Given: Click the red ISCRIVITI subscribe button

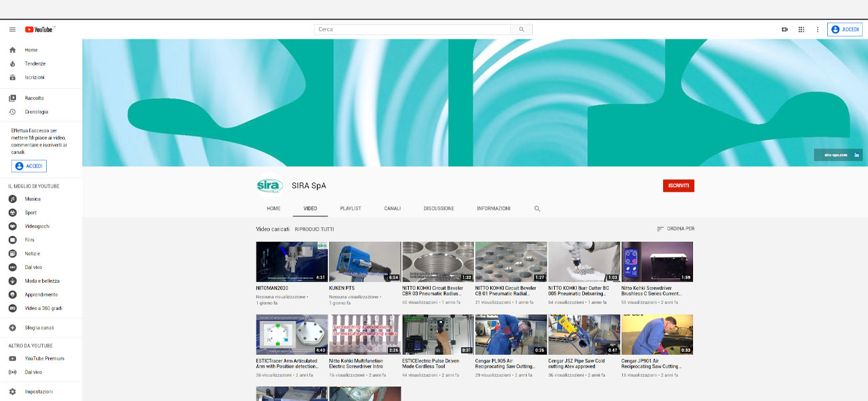Looking at the screenshot, I should point(678,186).
